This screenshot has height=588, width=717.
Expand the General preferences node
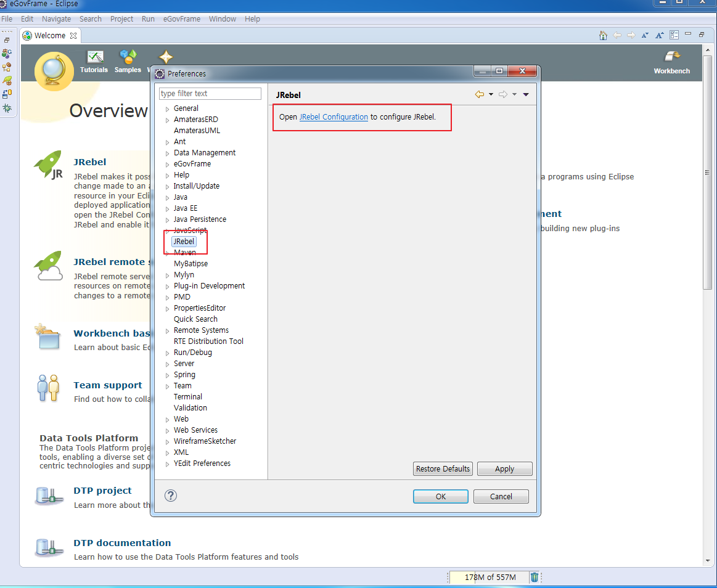click(167, 109)
